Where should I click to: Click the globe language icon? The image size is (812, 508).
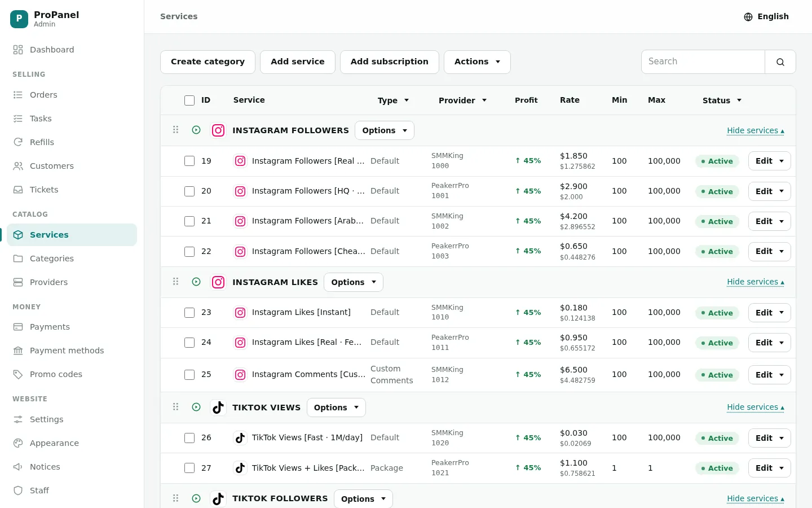click(748, 17)
